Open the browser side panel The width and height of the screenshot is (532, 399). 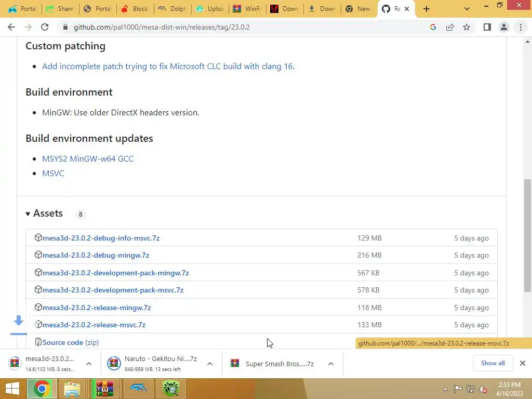click(487, 27)
